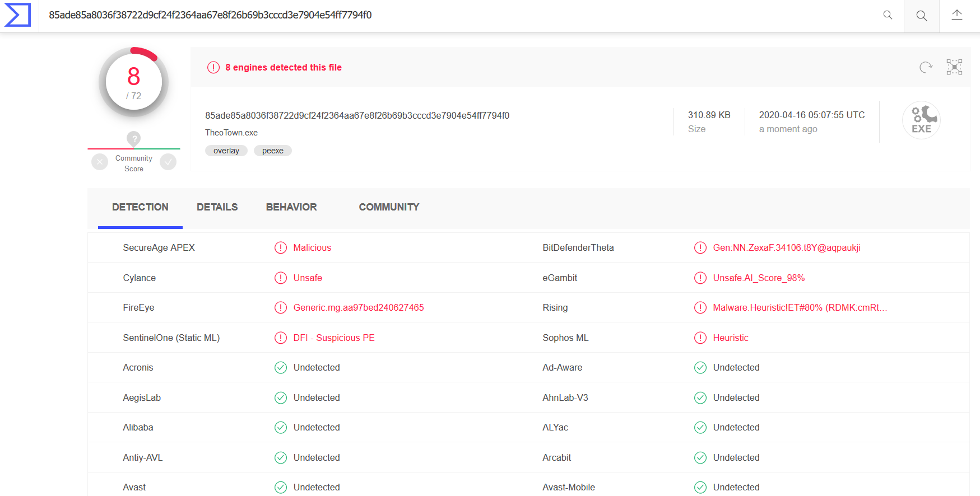Click the Community Score label

(134, 163)
